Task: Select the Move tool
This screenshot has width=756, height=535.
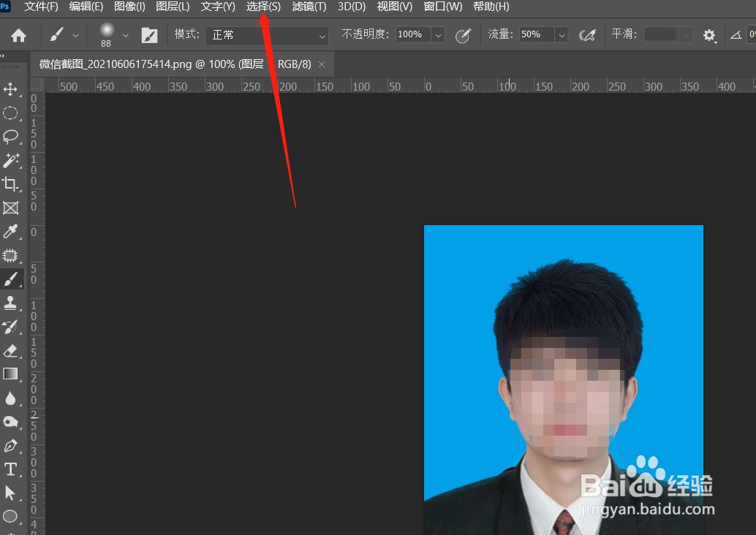Action: point(10,89)
